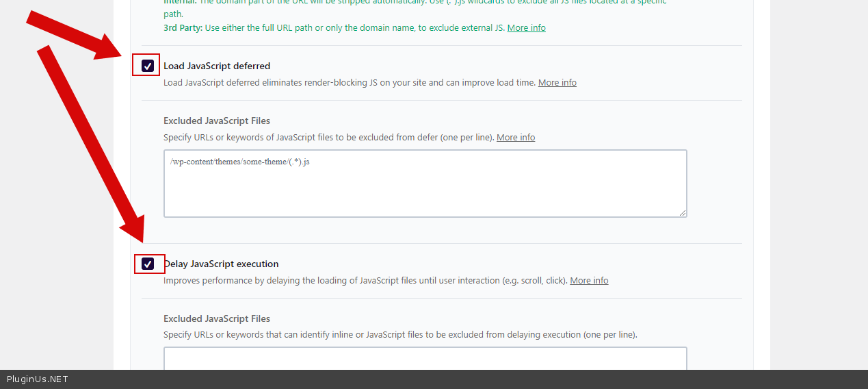Open More info link about render-blocking JS
Image resolution: width=868 pixels, height=389 pixels.
point(557,83)
